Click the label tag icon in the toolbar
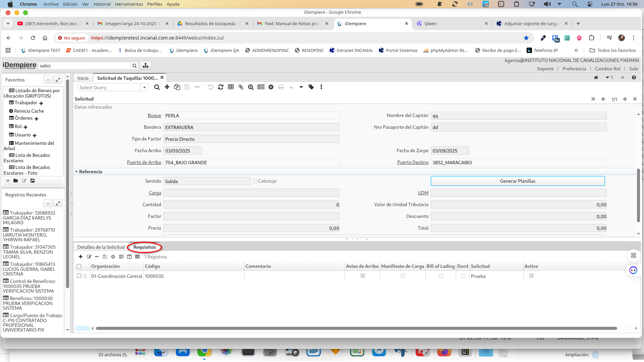This screenshot has width=644, height=362. 311,87
